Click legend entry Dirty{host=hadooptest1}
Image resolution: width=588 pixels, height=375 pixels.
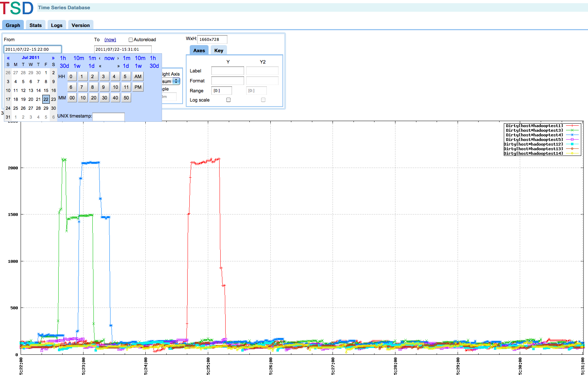pos(534,126)
